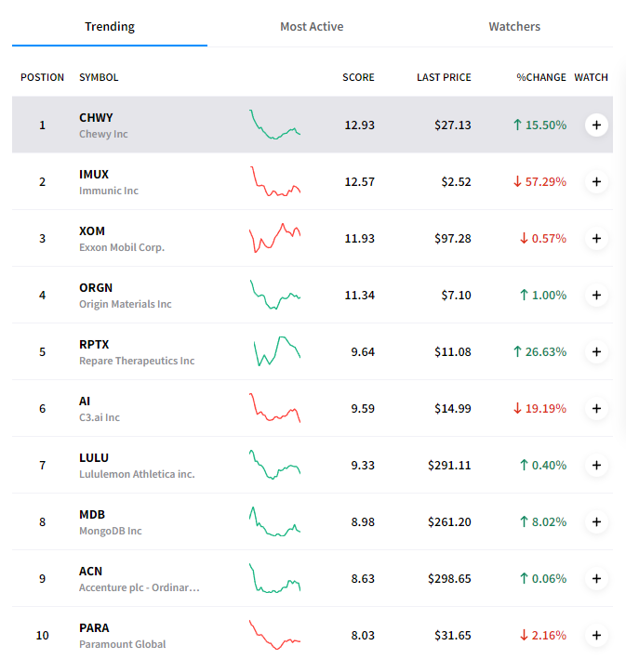The height and width of the screenshot is (672, 626).
Task: Open the CHWY ticker symbol
Action: (96, 118)
